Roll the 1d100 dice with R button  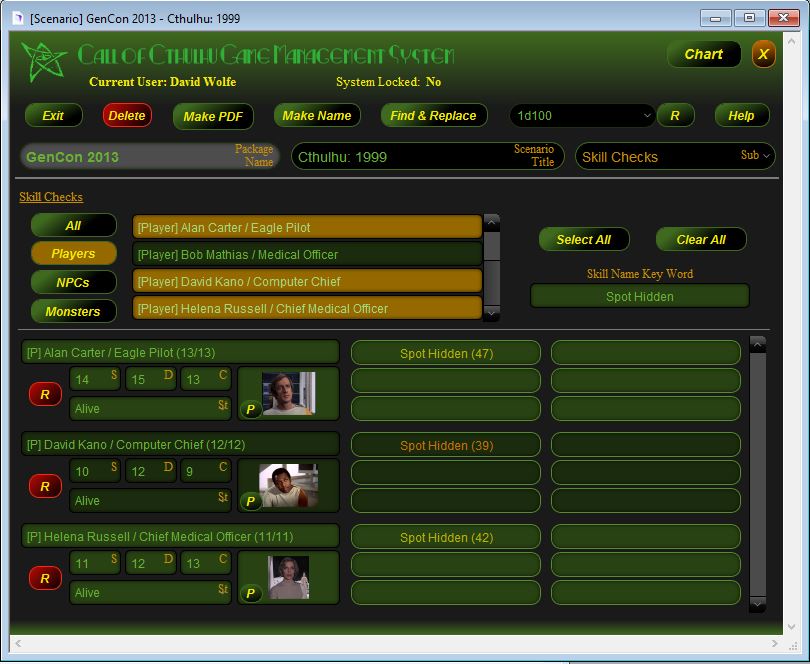(x=675, y=115)
